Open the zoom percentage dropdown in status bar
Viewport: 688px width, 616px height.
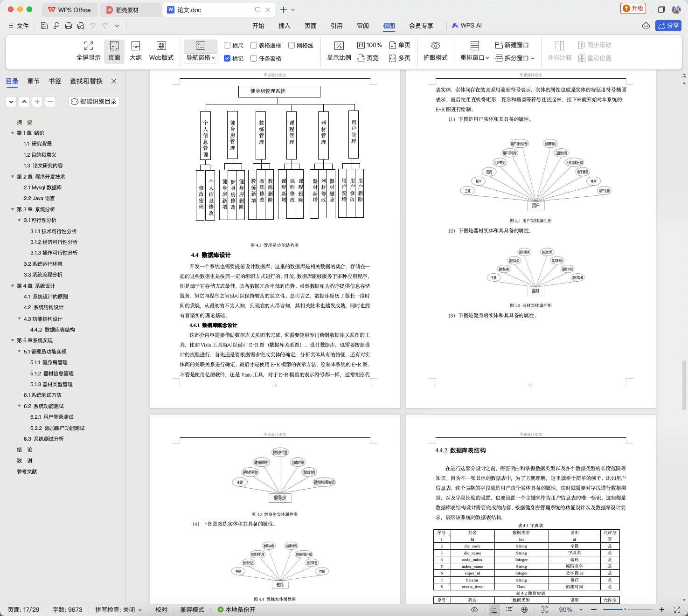(581, 609)
